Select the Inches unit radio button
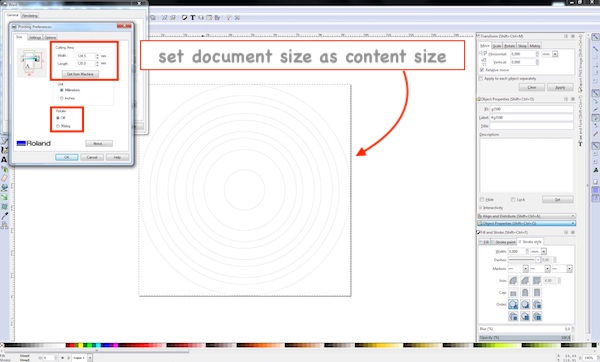The width and height of the screenshot is (600, 362). (x=61, y=98)
